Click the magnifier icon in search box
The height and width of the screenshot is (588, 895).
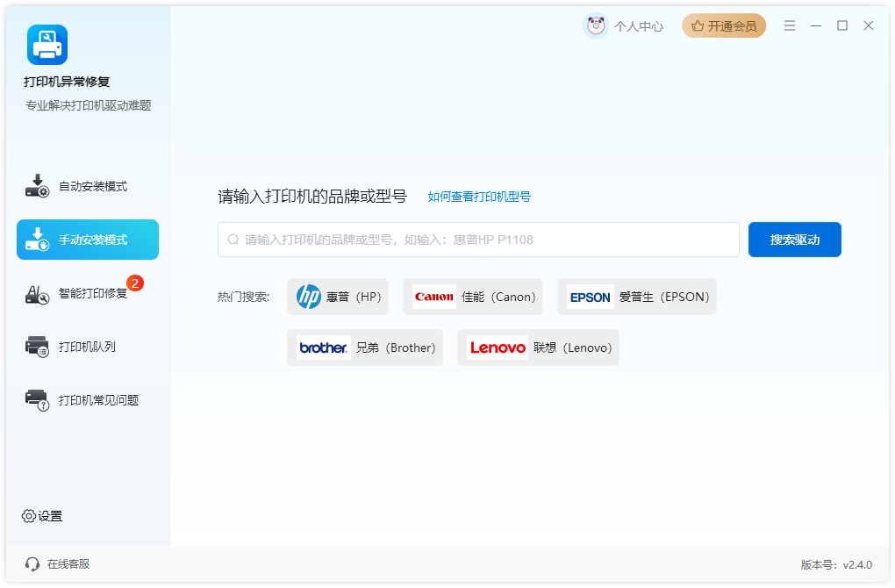(233, 240)
